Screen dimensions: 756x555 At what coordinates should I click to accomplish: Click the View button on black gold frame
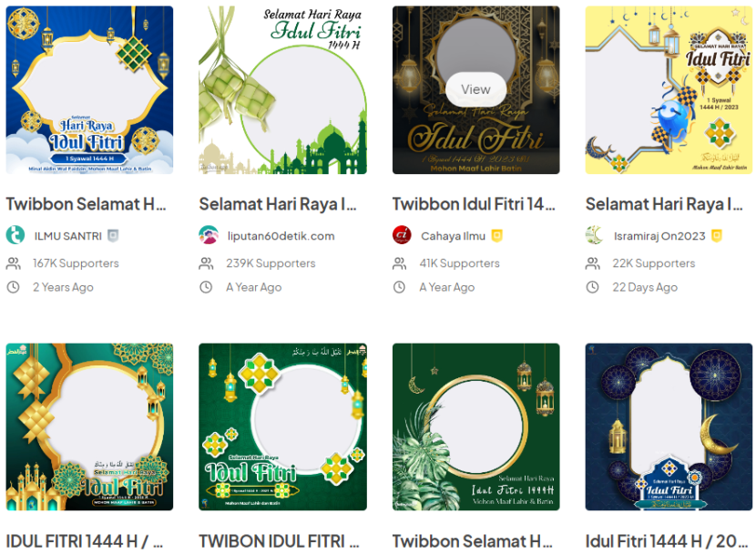[x=475, y=89]
